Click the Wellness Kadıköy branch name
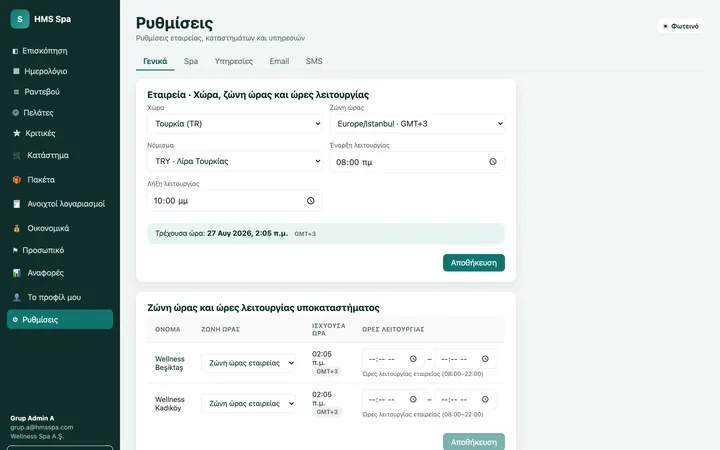This screenshot has width=720, height=450. [x=169, y=404]
